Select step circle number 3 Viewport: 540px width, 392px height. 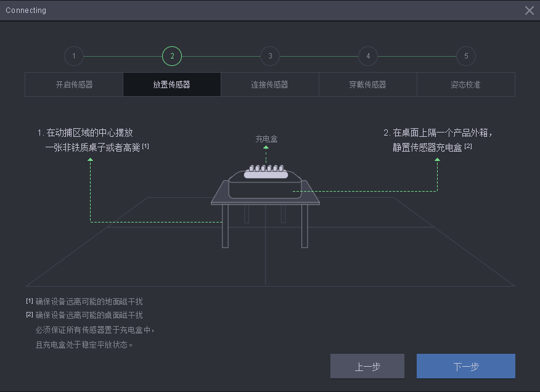pos(270,56)
